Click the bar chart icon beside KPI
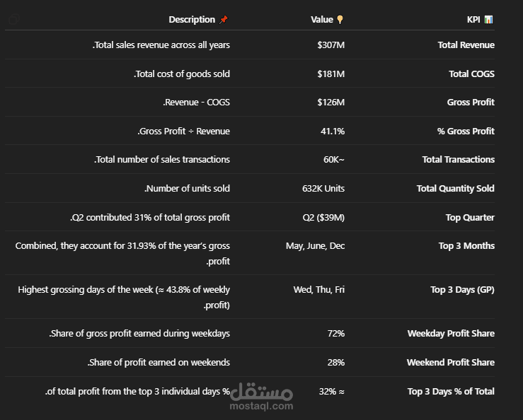This screenshot has height=420, width=523. tap(488, 20)
